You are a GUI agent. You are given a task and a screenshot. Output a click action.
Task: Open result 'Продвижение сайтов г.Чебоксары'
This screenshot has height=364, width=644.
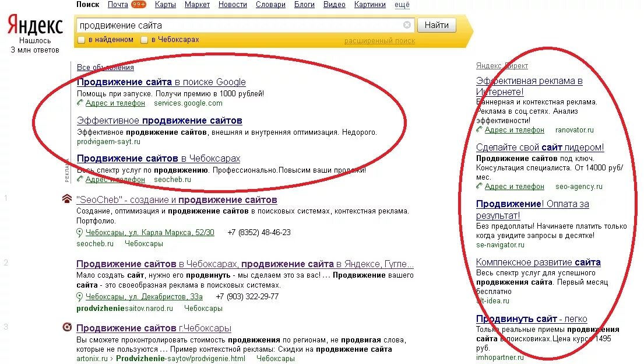(x=154, y=328)
